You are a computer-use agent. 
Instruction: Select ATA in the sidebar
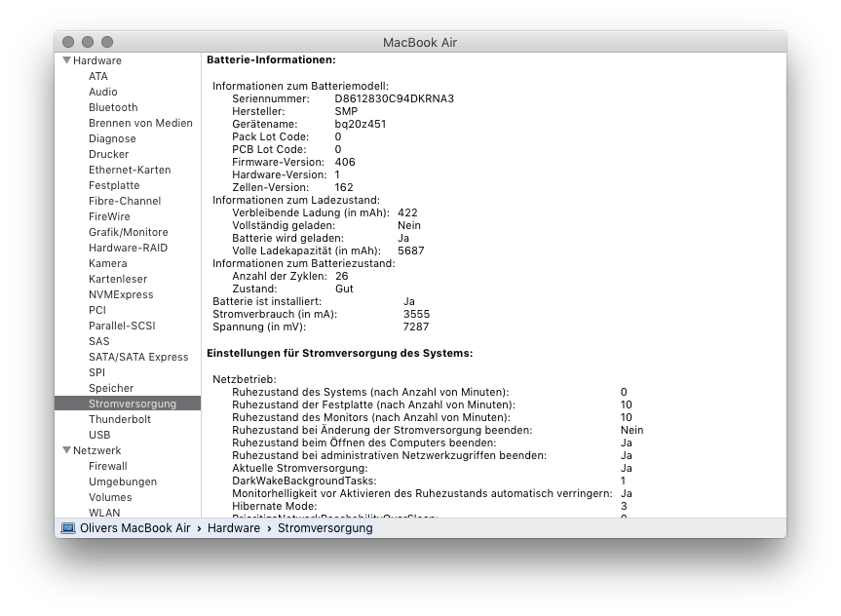coord(98,76)
